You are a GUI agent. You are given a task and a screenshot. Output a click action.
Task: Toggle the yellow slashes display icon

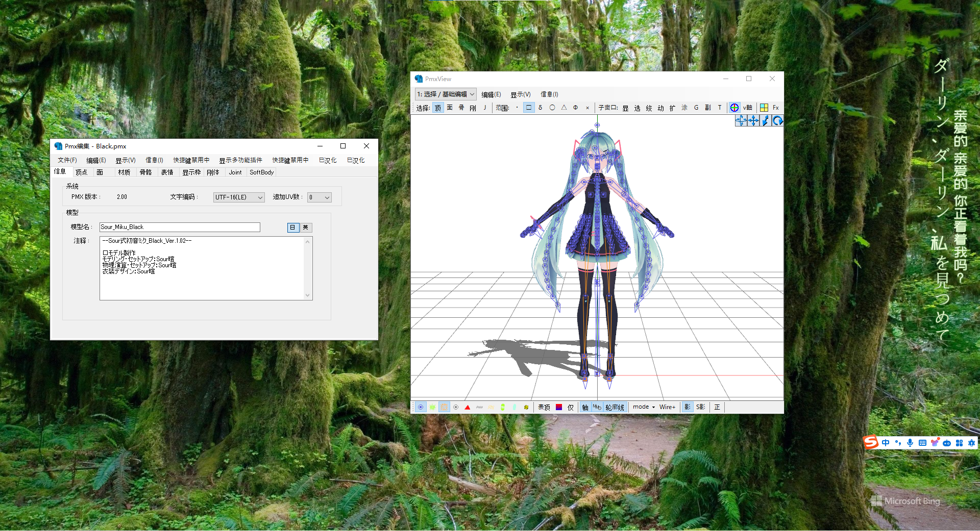pyautogui.click(x=491, y=407)
